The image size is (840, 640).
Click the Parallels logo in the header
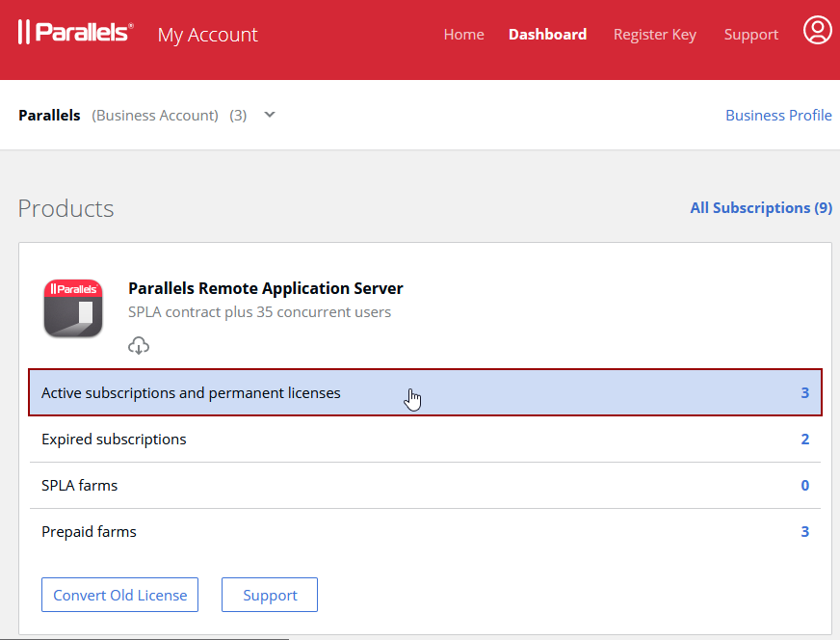point(75,33)
